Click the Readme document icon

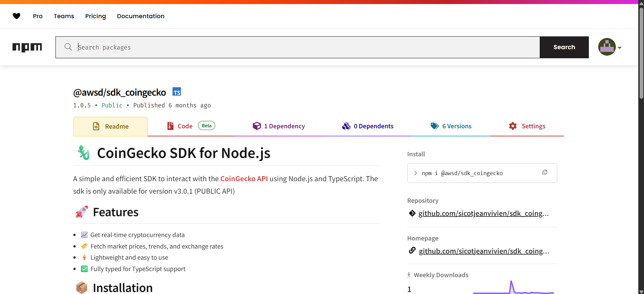(x=96, y=126)
